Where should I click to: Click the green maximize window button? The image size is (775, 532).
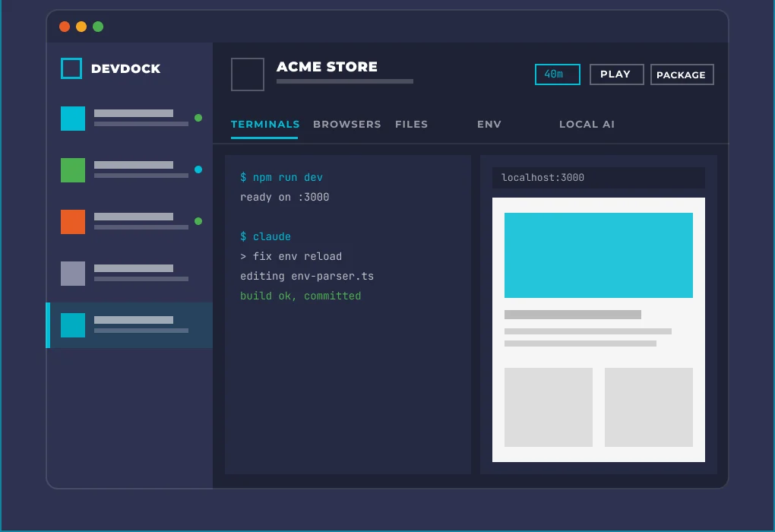point(98,27)
